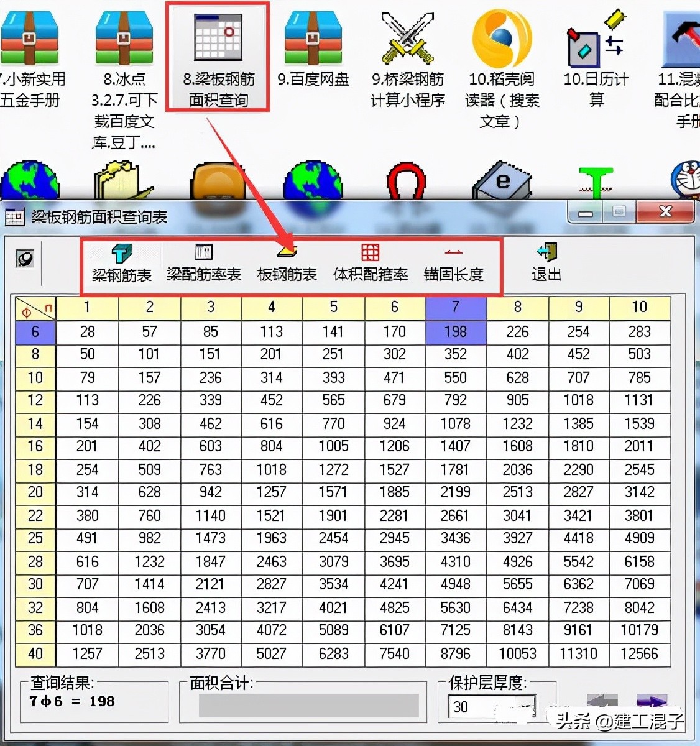This screenshot has height=746, width=700.
Task: Open 9.桥梁钢筋计算小程序 on desktop
Action: point(407,37)
